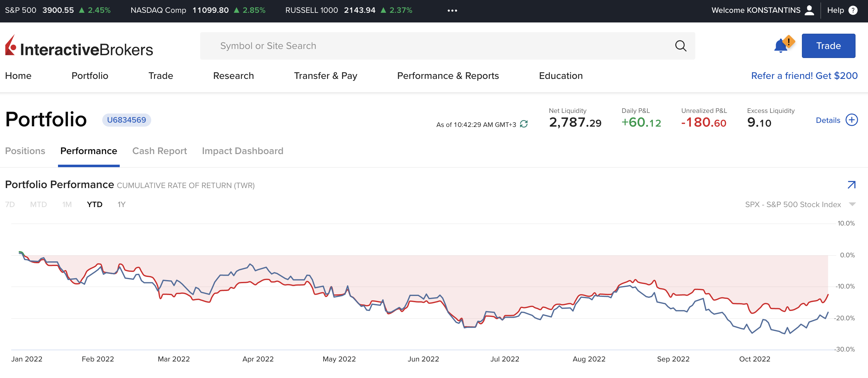
Task: Click the Net Liquidity value 2,787.29
Action: tap(575, 122)
